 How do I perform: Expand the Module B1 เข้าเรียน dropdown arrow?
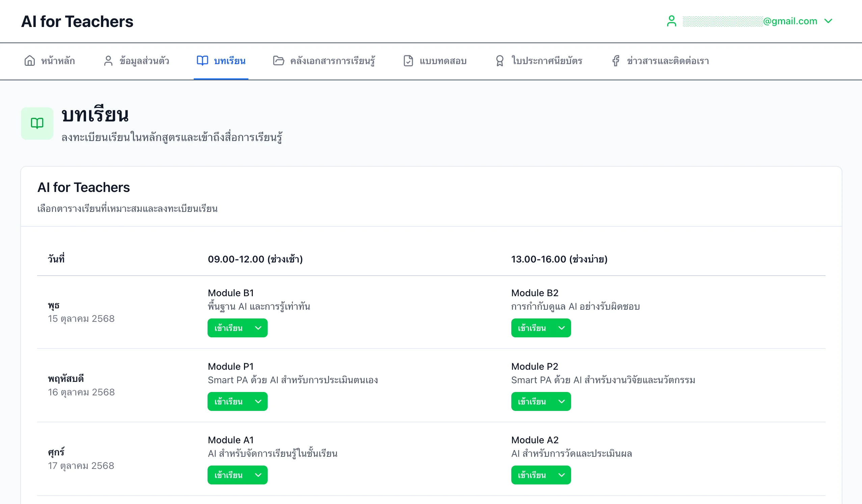258,328
